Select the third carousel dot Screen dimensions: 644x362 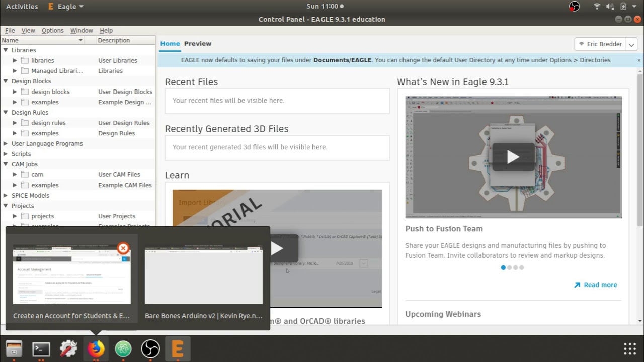515,267
